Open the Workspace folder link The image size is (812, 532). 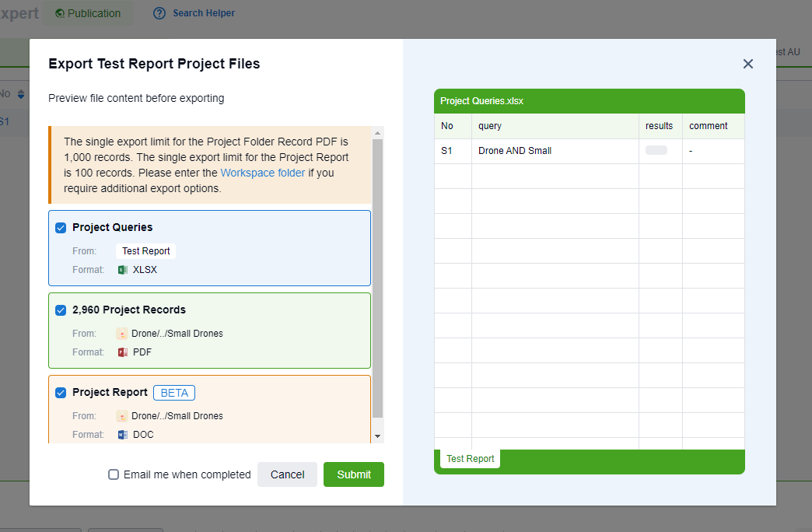click(262, 173)
